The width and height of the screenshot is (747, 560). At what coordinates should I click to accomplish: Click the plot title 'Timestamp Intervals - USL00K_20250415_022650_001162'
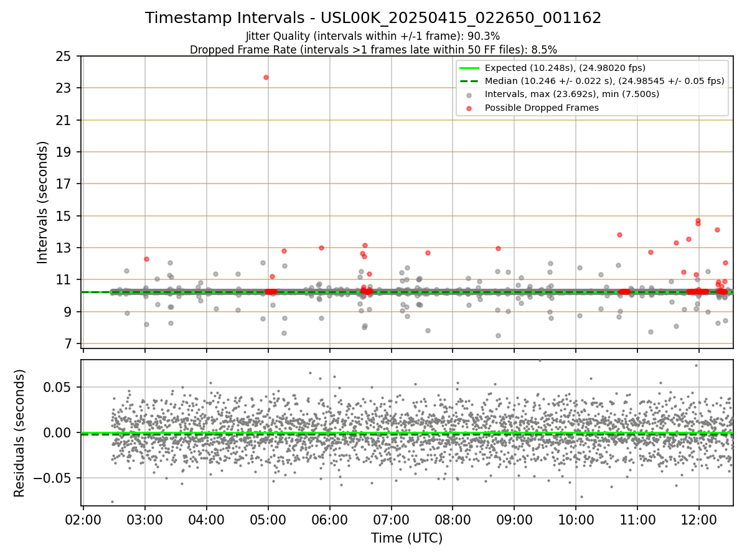(374, 18)
